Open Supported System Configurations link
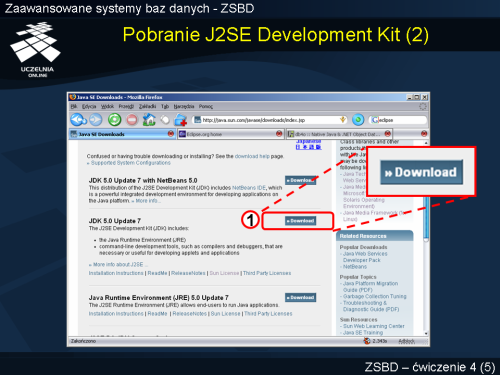The image size is (500, 375). (x=131, y=163)
